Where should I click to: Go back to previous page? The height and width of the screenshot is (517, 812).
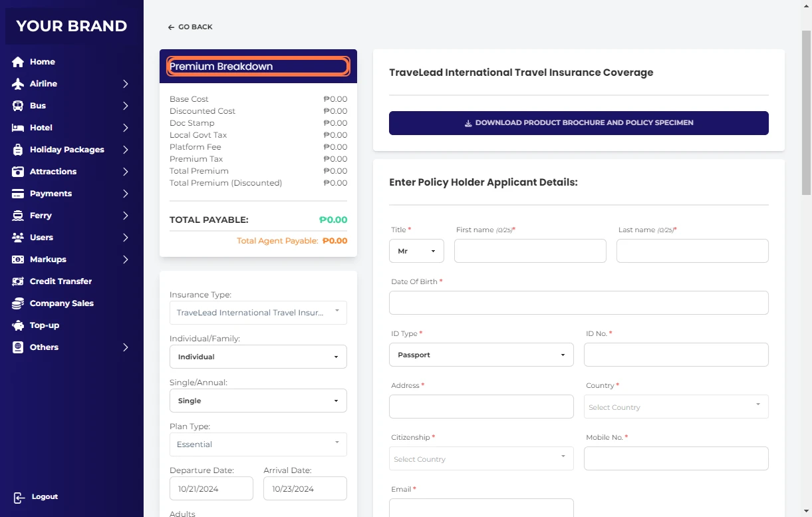click(x=190, y=27)
